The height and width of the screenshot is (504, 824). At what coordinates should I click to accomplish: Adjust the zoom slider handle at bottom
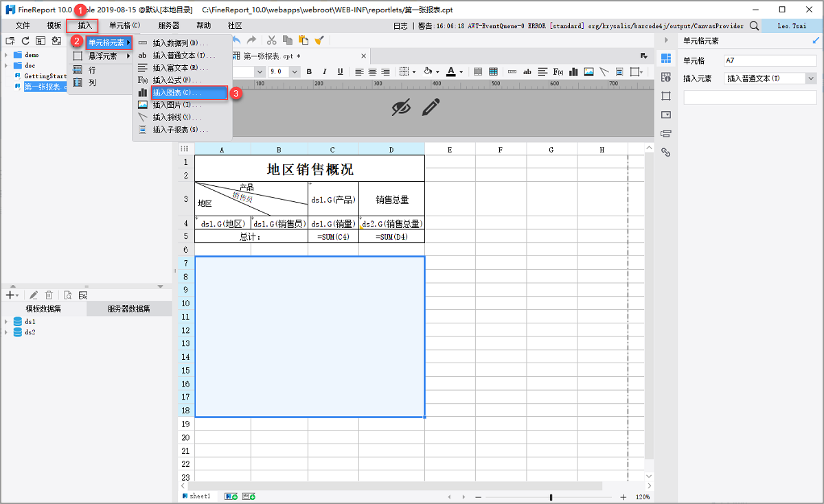coord(551,496)
